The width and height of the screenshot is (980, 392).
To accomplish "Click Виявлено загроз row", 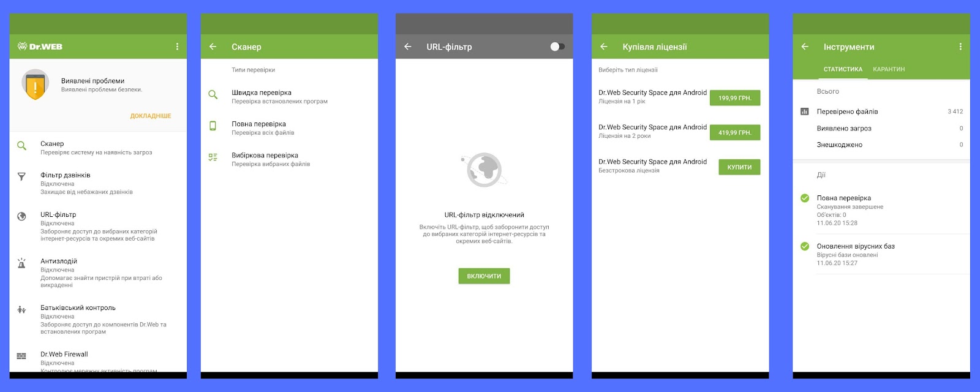I will (x=881, y=128).
